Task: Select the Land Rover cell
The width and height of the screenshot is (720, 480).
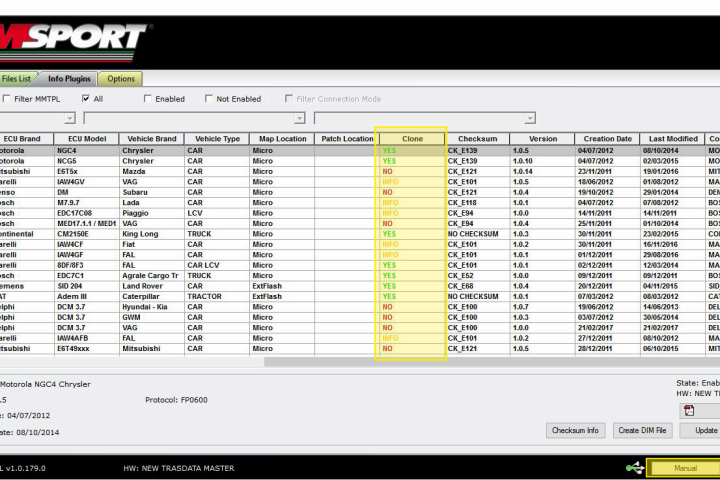Action: (x=152, y=286)
